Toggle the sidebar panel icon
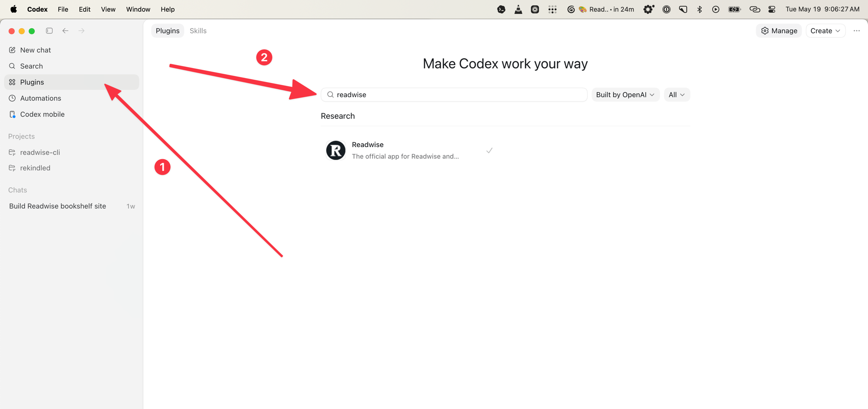This screenshot has width=868, height=409. pyautogui.click(x=49, y=31)
